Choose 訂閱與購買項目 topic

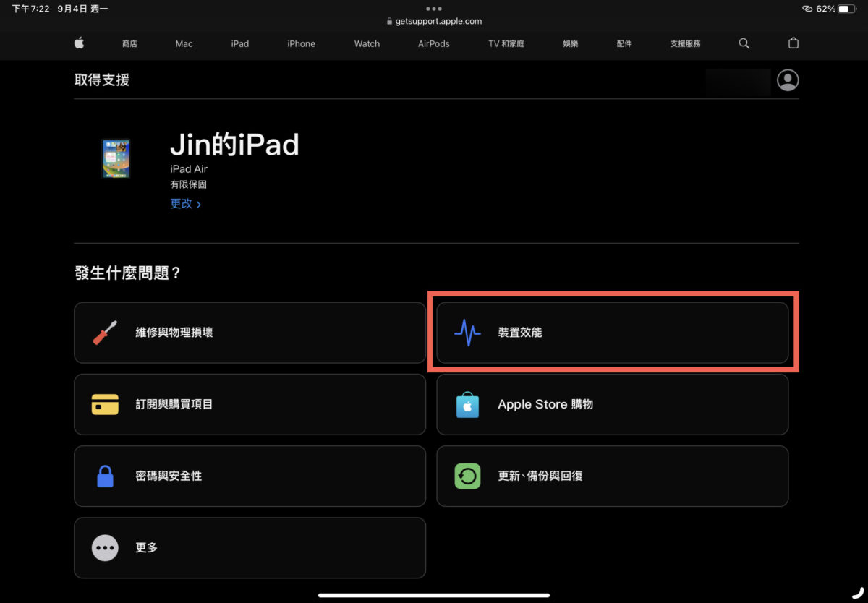(x=250, y=404)
